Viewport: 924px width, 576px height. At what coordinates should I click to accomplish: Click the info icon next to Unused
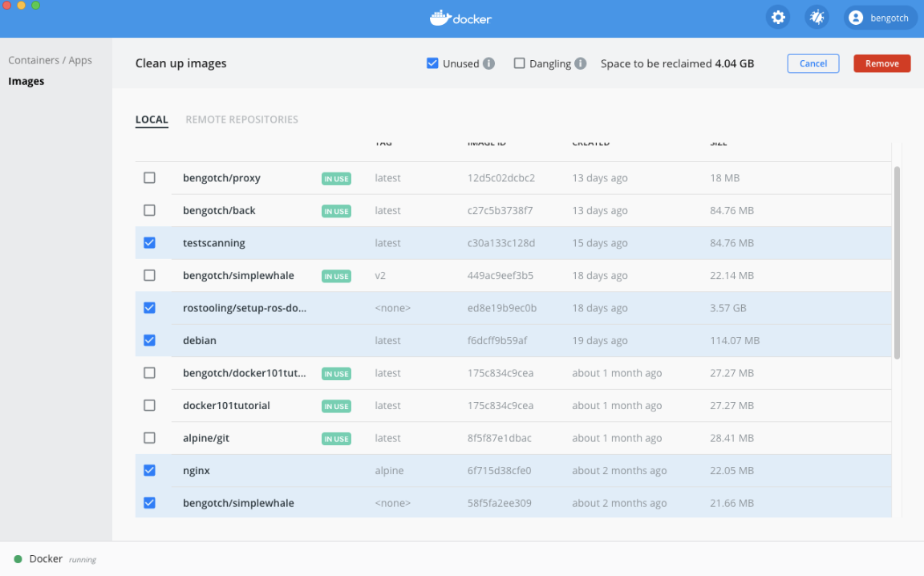pyautogui.click(x=489, y=63)
